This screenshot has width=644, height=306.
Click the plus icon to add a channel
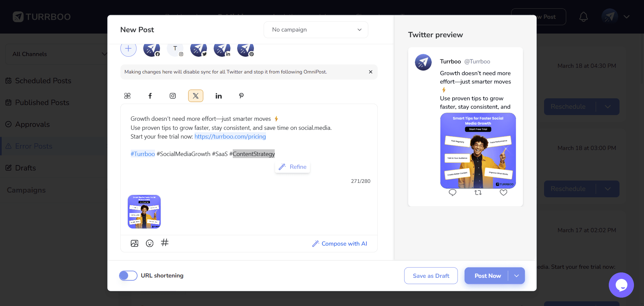coord(128,48)
